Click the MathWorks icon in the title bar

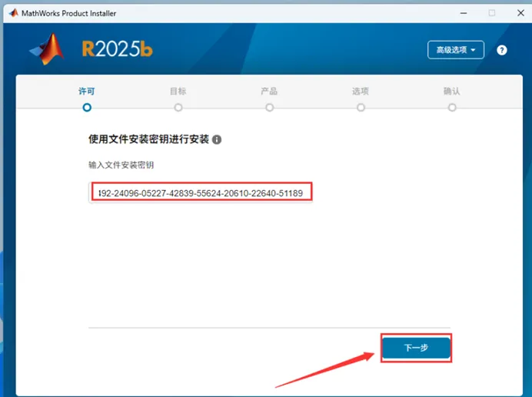click(x=14, y=13)
